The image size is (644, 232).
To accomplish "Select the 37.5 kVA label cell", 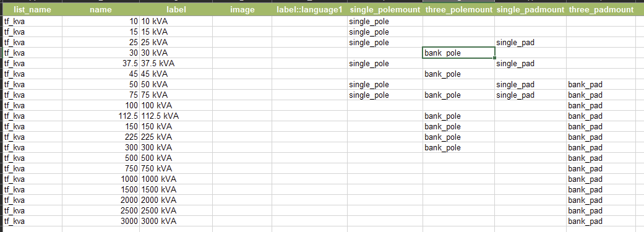I will pos(176,64).
